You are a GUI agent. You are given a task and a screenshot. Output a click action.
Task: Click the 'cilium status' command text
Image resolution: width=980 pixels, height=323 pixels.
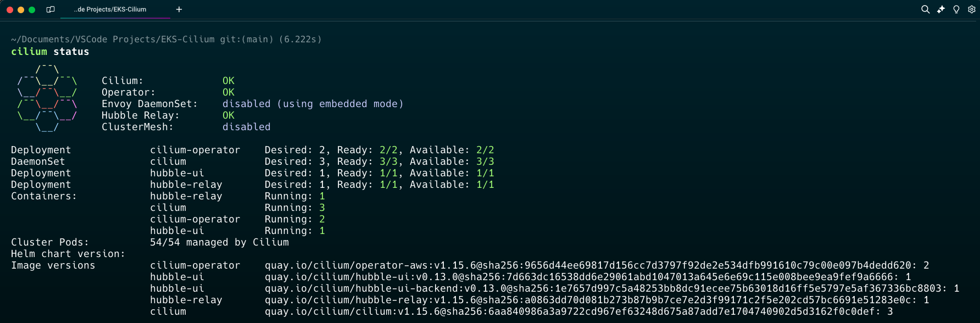(x=50, y=52)
